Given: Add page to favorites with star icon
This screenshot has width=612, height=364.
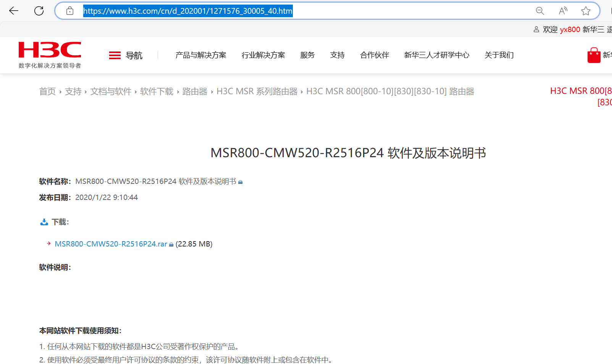Looking at the screenshot, I should 586,11.
